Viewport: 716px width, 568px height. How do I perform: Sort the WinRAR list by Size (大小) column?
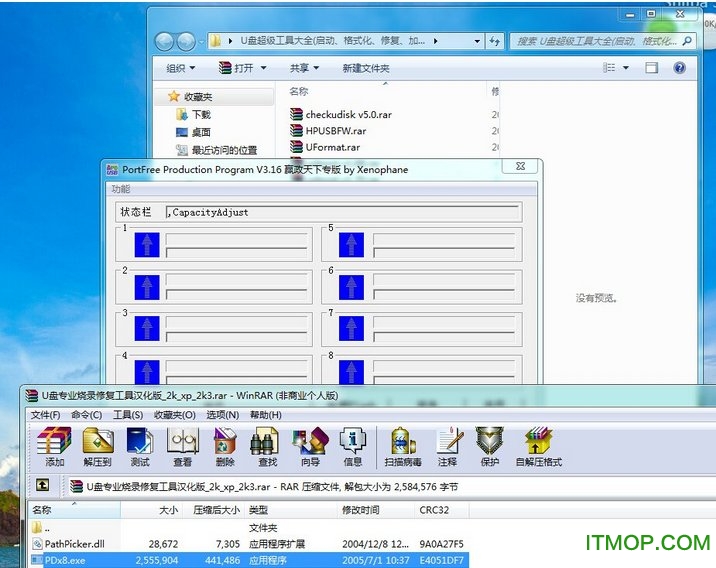[152, 510]
